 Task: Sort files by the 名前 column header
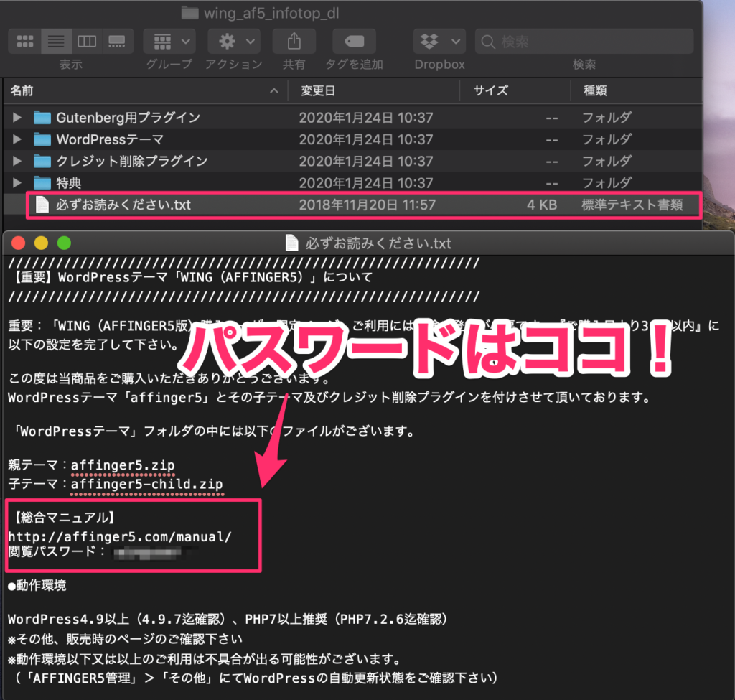[x=145, y=90]
